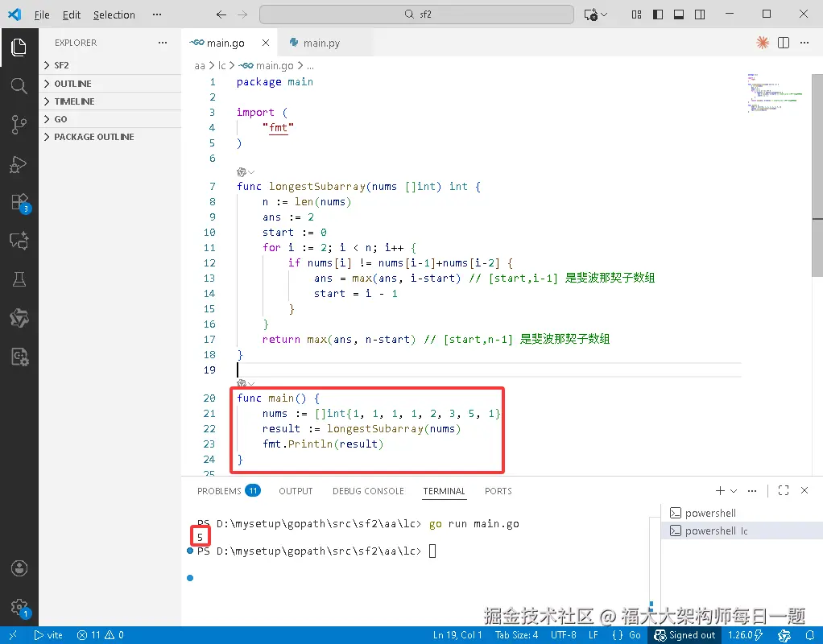Open terminal panel More Actions ellipsis
This screenshot has width=823, height=644.
pyautogui.click(x=752, y=490)
